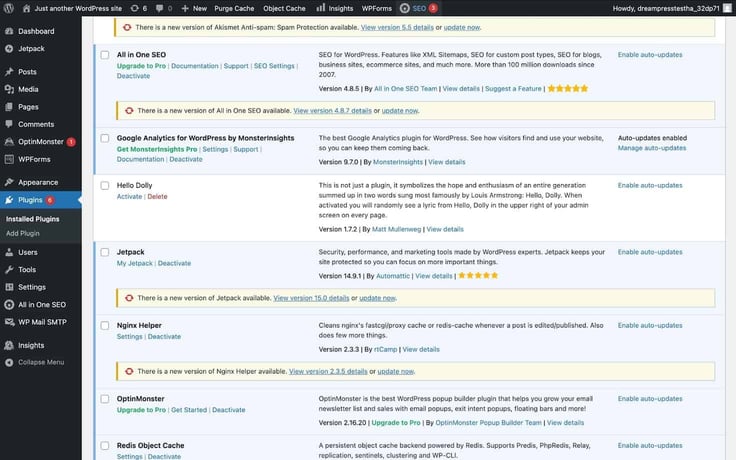
Task: Open WPForms in the admin bar
Action: click(376, 8)
